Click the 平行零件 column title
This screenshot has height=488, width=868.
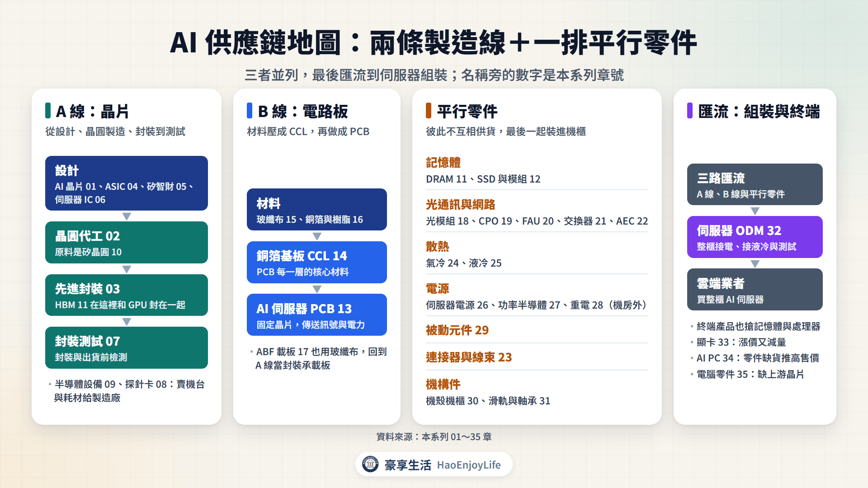pyautogui.click(x=467, y=111)
